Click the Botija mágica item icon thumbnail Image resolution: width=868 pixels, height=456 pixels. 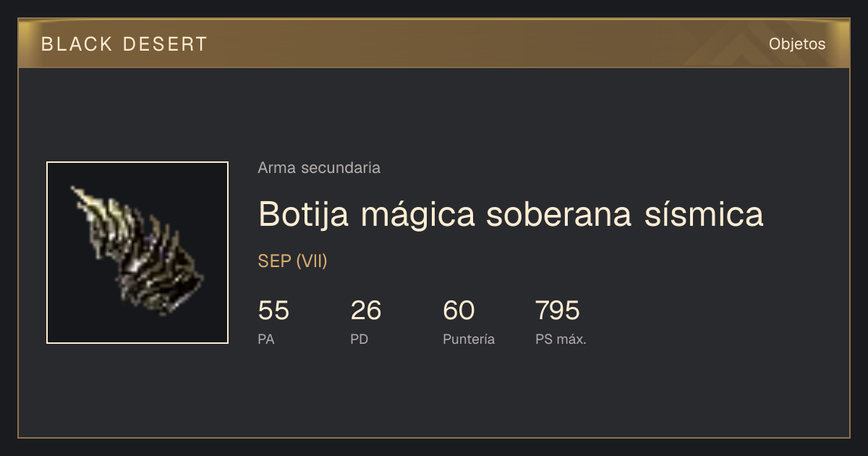[x=137, y=253]
